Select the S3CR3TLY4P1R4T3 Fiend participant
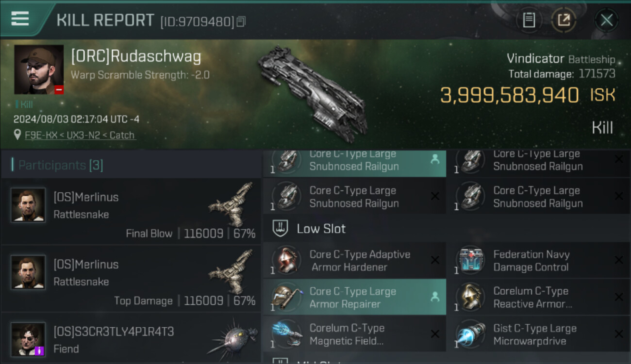This screenshot has width=631, height=364. point(131,338)
